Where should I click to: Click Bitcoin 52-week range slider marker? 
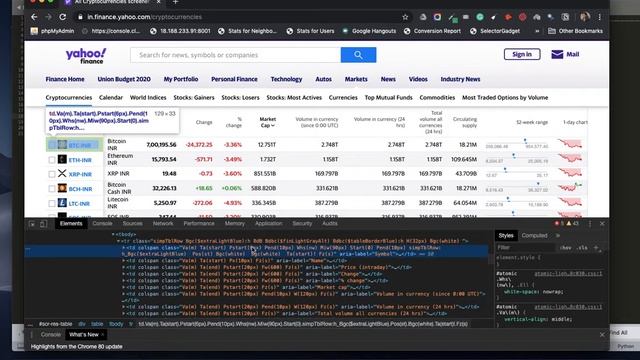tap(525, 141)
